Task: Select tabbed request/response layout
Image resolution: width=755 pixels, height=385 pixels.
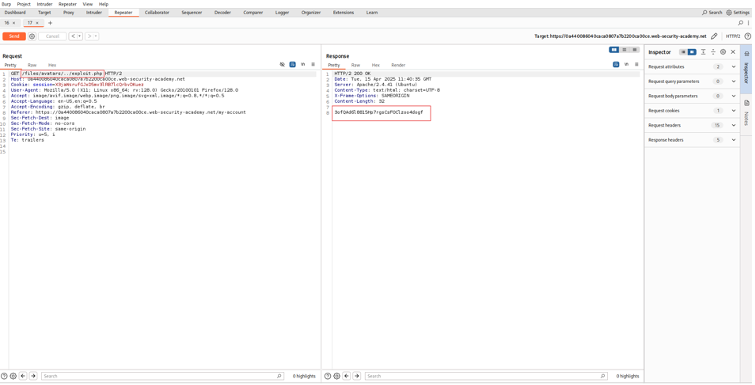Action: pos(635,50)
